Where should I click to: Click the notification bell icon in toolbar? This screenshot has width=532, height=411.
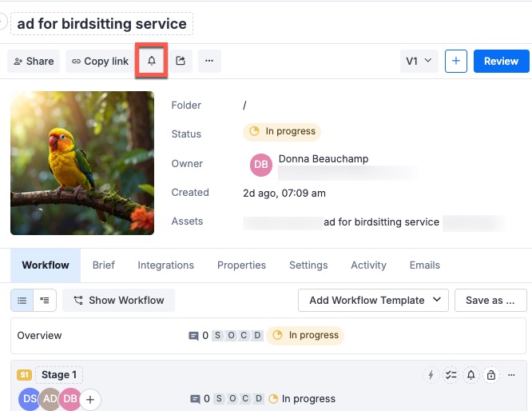pos(152,61)
